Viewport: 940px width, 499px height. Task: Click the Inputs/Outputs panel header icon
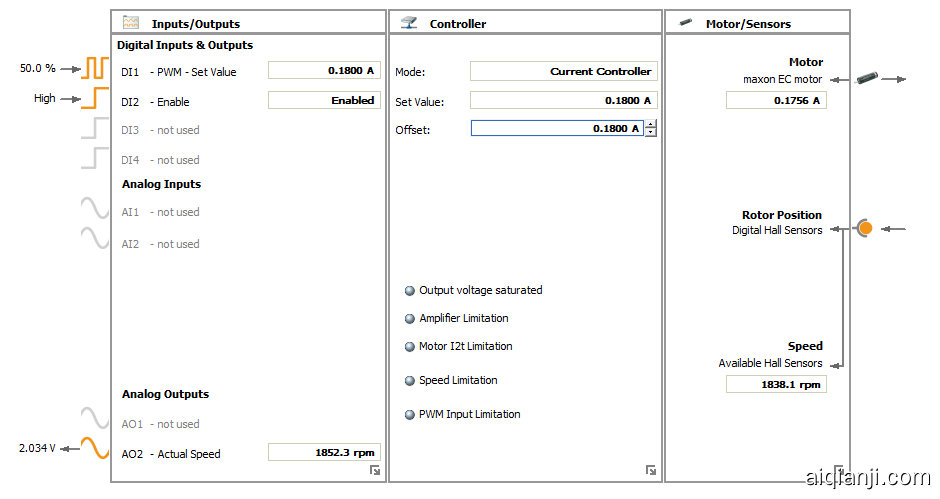131,22
